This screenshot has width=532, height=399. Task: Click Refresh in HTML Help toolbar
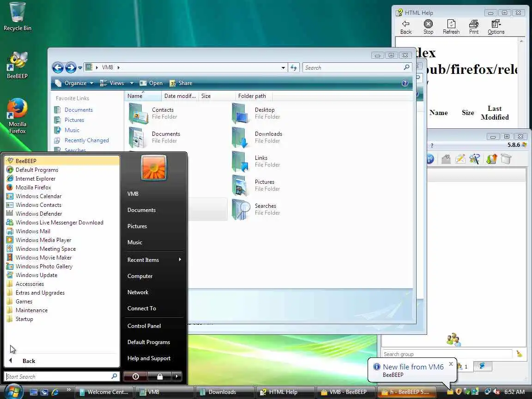pyautogui.click(x=451, y=27)
